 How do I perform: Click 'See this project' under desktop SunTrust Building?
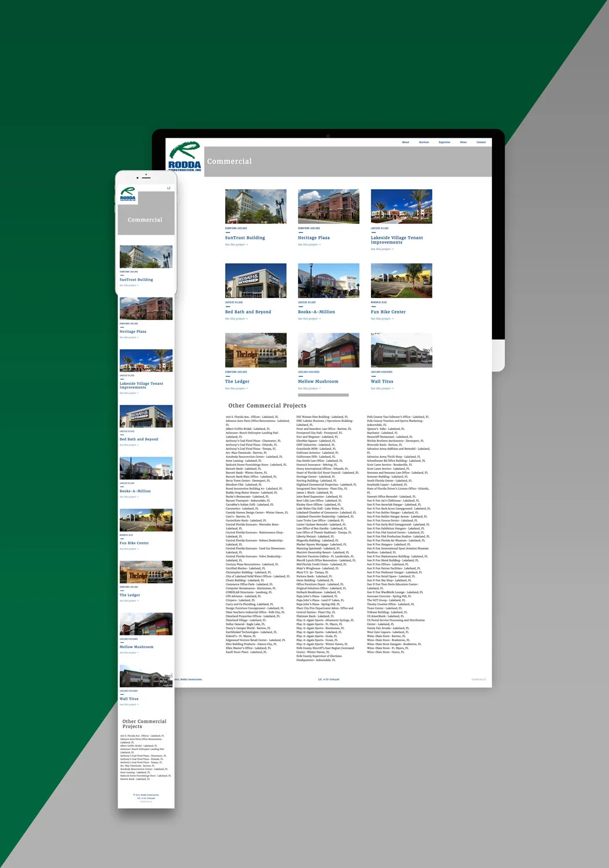(x=236, y=245)
